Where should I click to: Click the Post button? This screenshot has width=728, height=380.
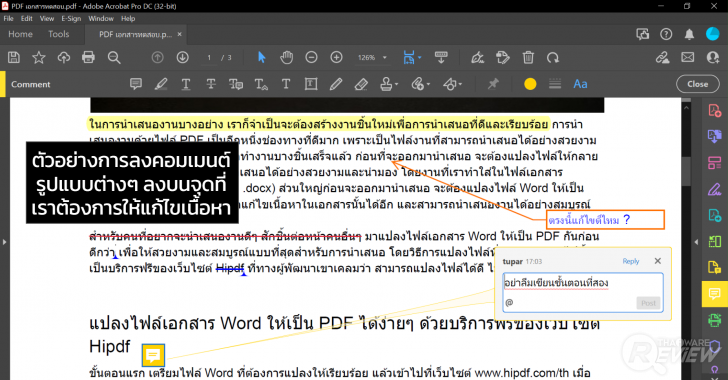(x=648, y=303)
